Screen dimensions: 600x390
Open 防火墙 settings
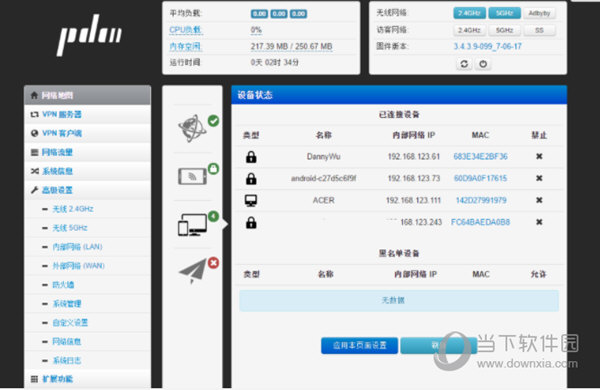coord(63,284)
